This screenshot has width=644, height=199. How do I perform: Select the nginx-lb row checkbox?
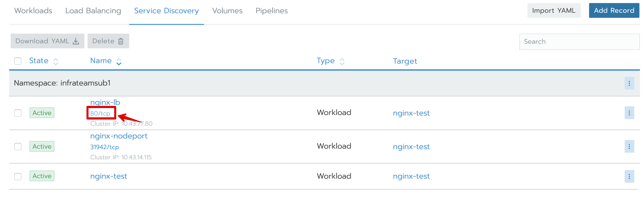coord(18,113)
